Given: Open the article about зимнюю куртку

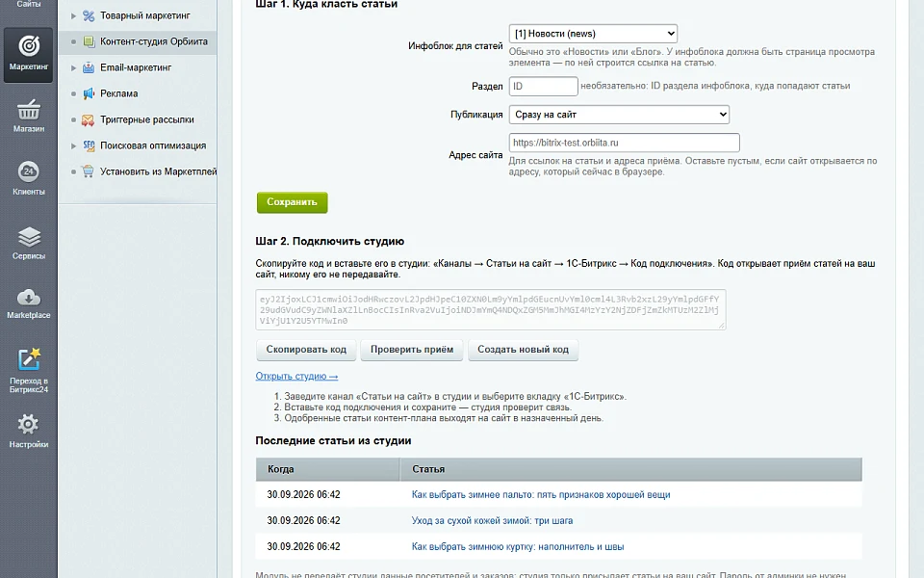Looking at the screenshot, I should (518, 547).
